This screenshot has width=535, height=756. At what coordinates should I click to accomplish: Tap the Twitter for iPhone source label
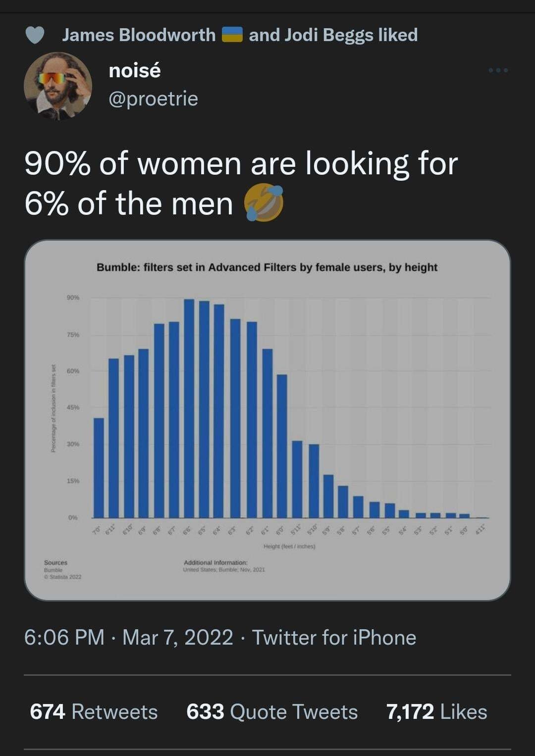pyautogui.click(x=334, y=637)
